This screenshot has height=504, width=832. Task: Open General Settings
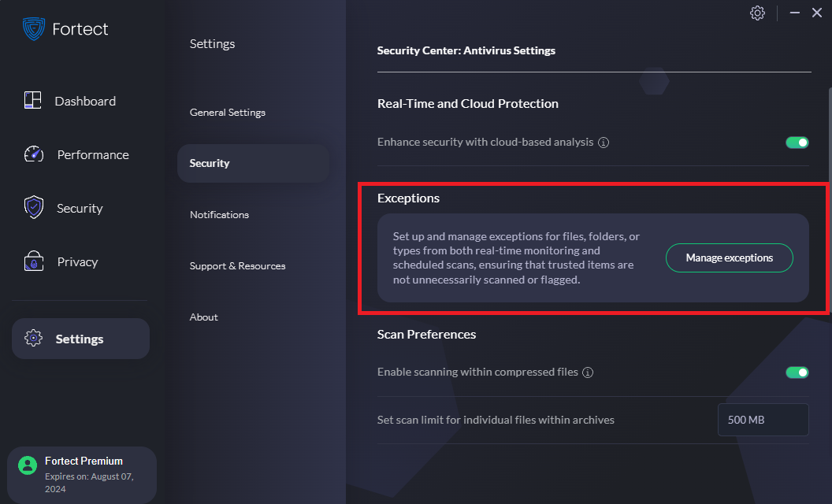click(227, 112)
